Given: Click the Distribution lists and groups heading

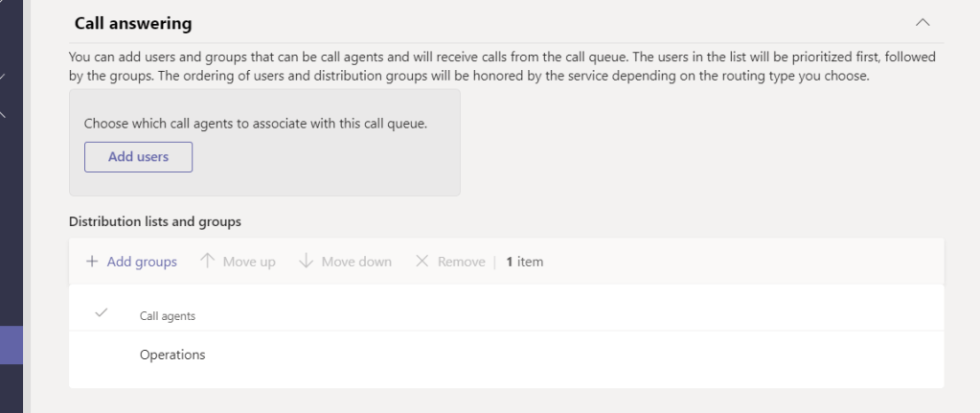Looking at the screenshot, I should pyautogui.click(x=155, y=221).
